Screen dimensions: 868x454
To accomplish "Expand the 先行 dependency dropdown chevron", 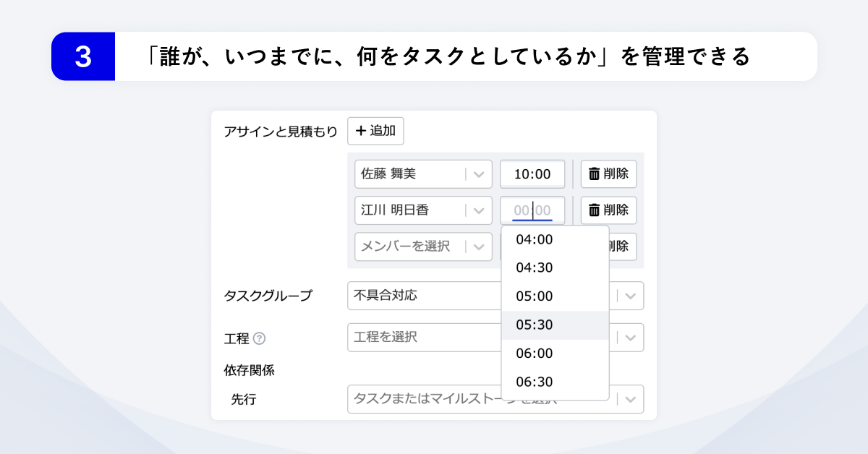I will coord(630,399).
